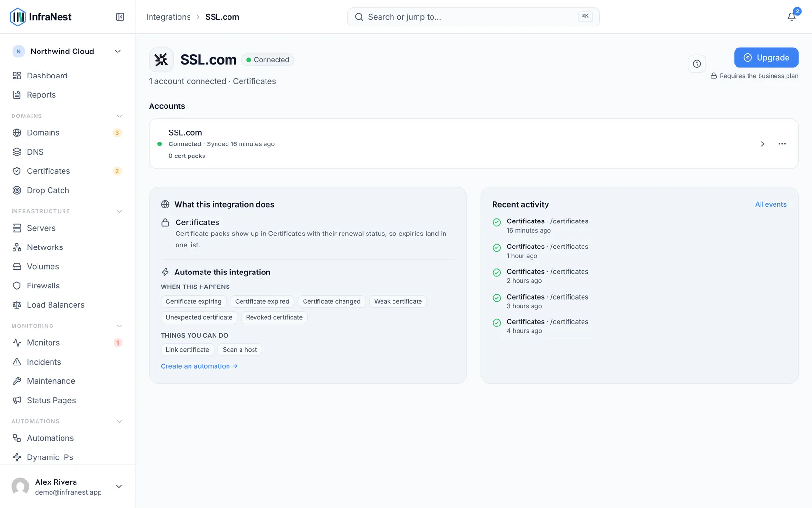Collapse the Domains section header
Screen dimensions: 812x508
pos(67,116)
